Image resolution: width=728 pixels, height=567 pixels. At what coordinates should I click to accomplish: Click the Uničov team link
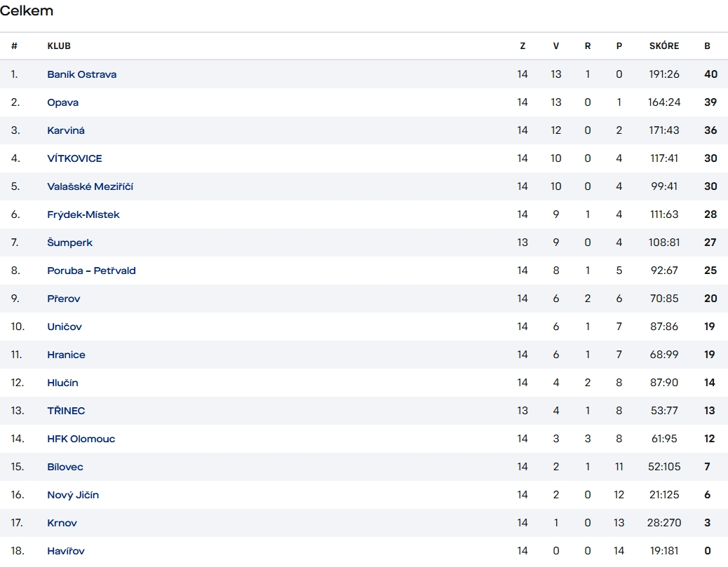tap(65, 327)
